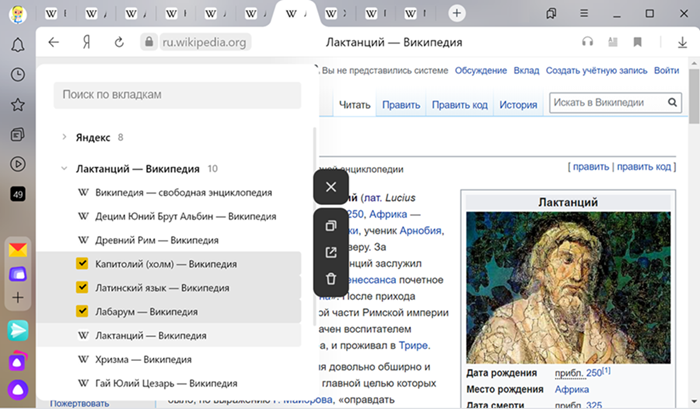Open the Арнобия article link
This screenshot has height=409, width=700.
pos(420,230)
